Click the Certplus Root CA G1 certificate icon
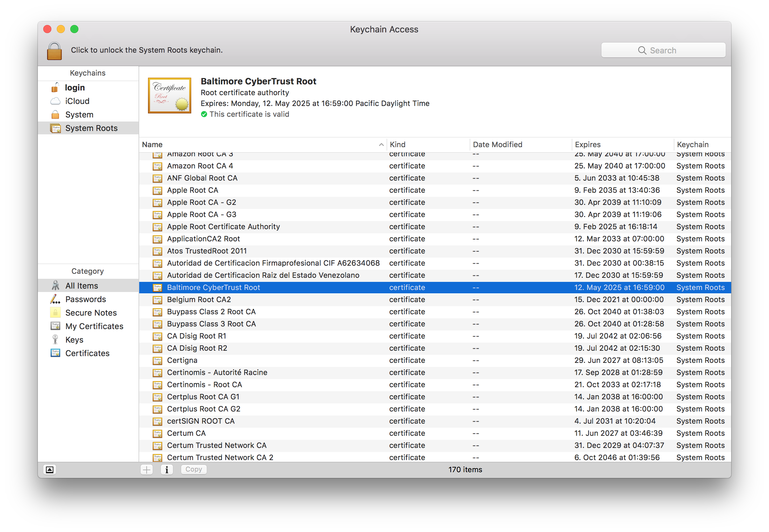The width and height of the screenshot is (769, 532). click(x=157, y=397)
